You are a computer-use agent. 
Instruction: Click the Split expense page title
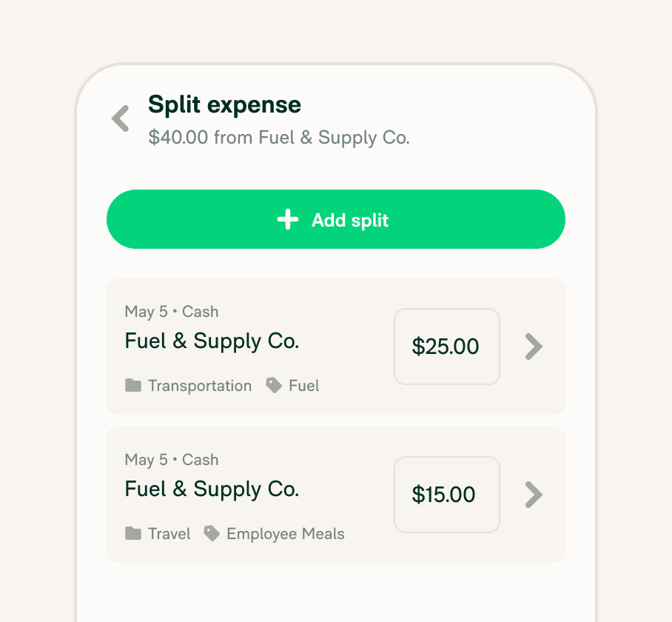point(224,105)
